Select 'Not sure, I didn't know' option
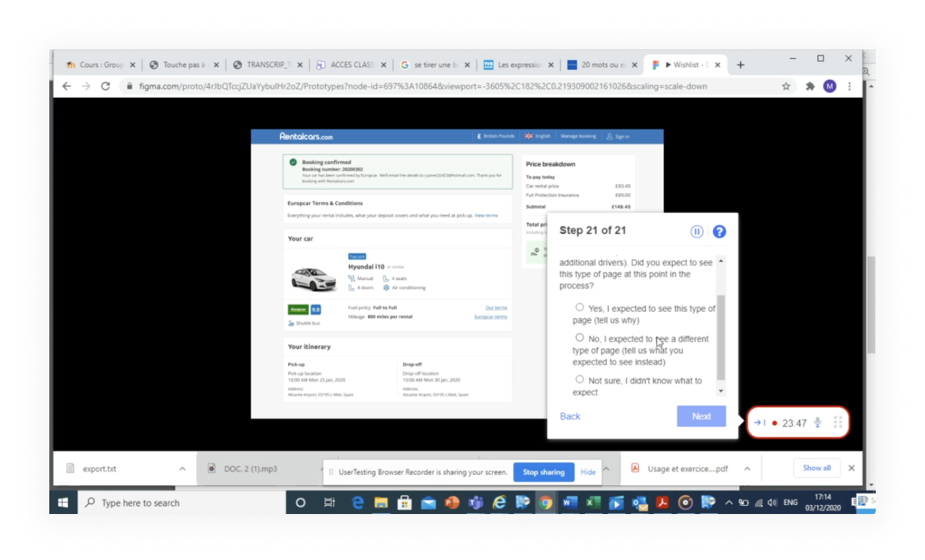Screen dimensions: 925x560 coord(580,380)
